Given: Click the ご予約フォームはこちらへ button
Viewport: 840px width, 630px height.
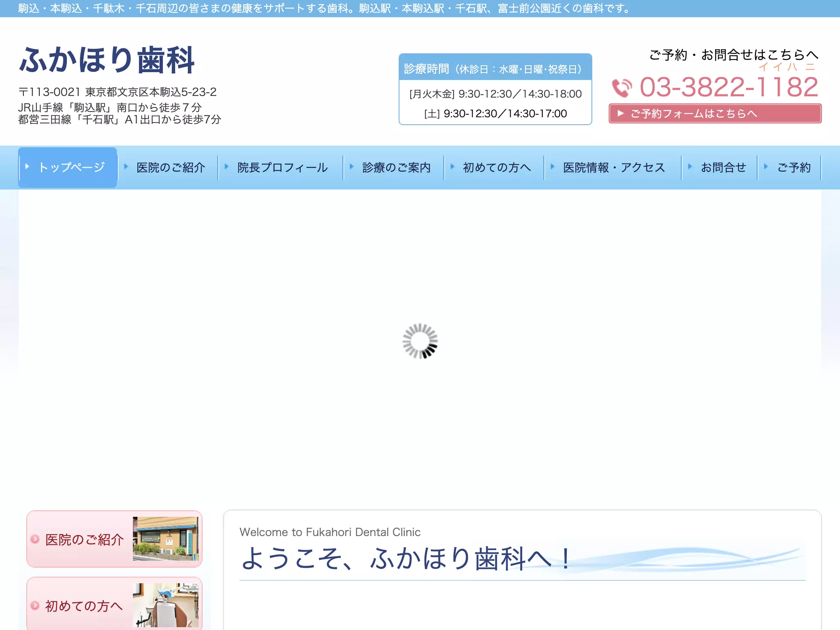Looking at the screenshot, I should pos(715,114).
